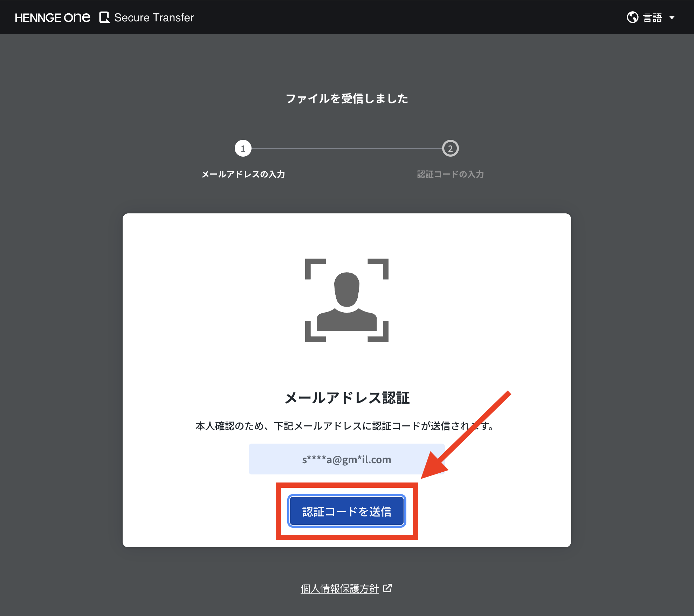Screen dimensions: 694x616
Task: Click the HENNGE One logo
Action: (x=53, y=18)
